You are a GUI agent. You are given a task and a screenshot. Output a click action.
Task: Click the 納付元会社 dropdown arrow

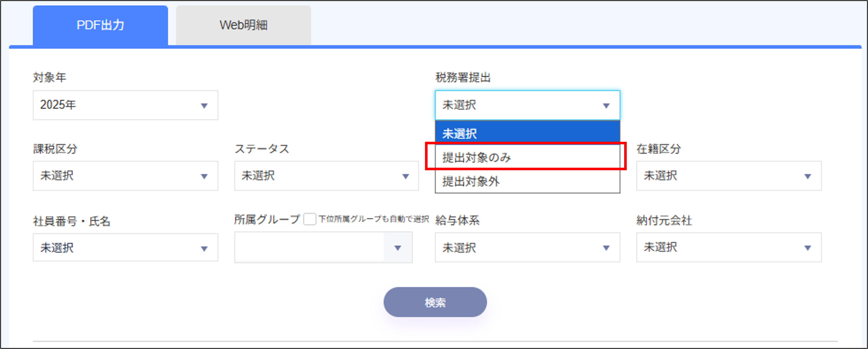(x=808, y=248)
